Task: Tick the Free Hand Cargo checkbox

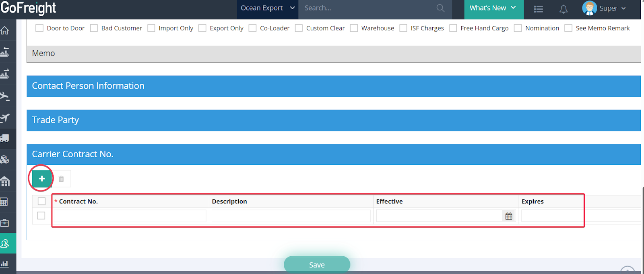Action: 453,28
